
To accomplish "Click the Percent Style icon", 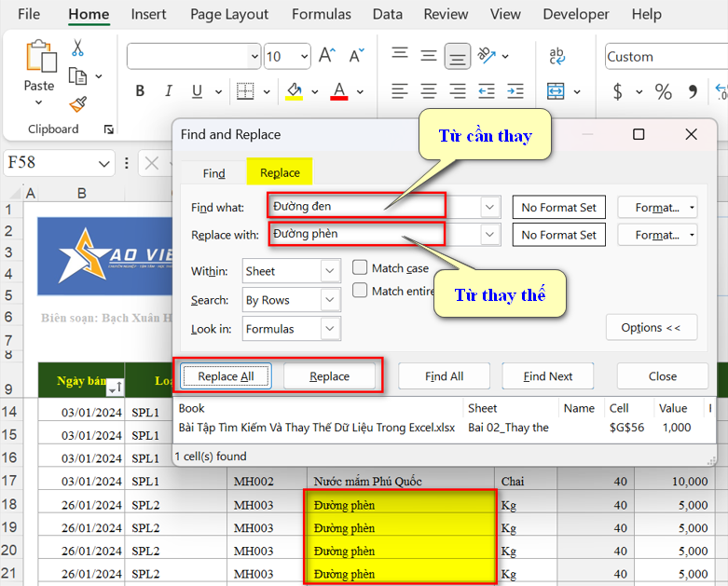I will [x=663, y=91].
